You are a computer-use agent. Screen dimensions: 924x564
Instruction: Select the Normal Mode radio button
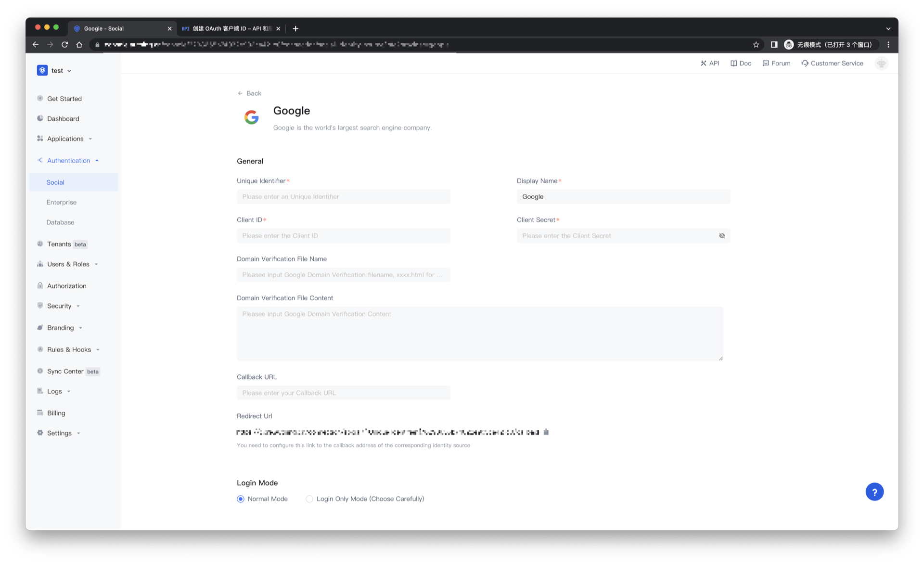pos(241,499)
